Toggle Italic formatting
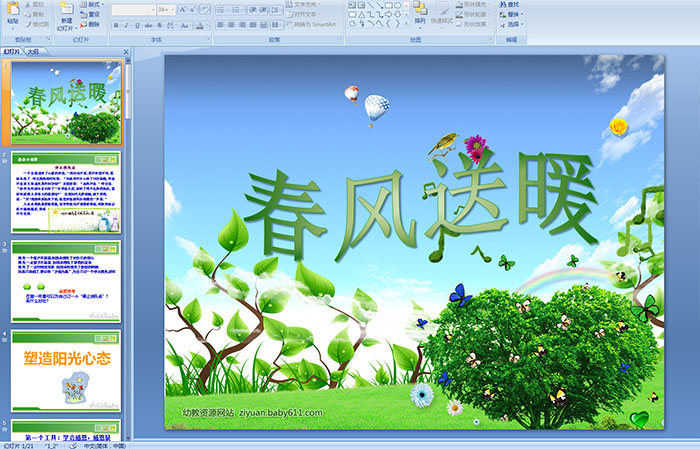 127,25
